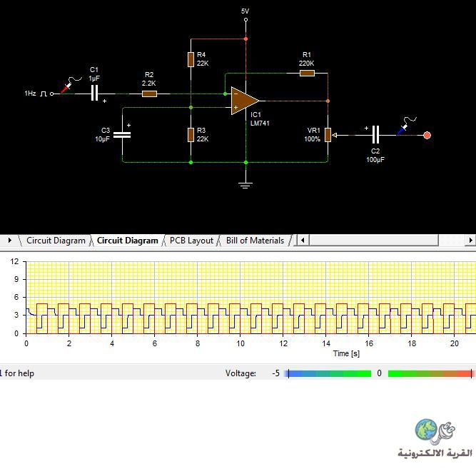Viewport: 476px width, 469px height.
Task: Click the "100%" value under VR1
Action: coord(312,139)
